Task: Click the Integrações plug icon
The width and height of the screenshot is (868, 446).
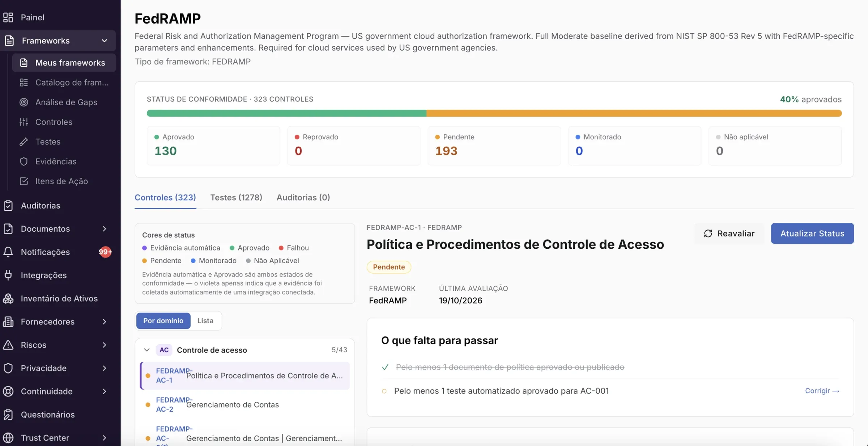Action: coord(8,275)
